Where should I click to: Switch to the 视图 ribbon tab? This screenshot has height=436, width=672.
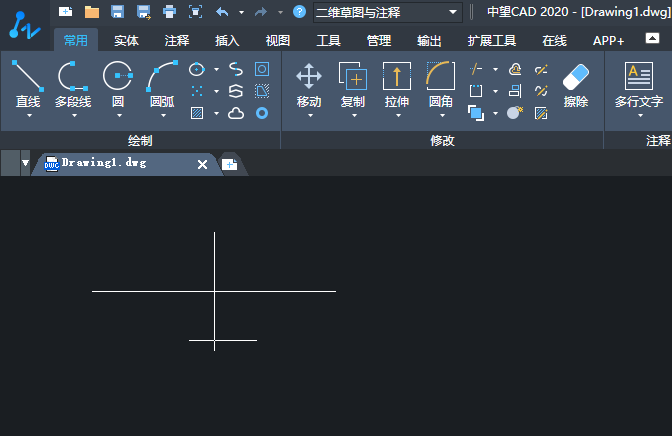278,41
